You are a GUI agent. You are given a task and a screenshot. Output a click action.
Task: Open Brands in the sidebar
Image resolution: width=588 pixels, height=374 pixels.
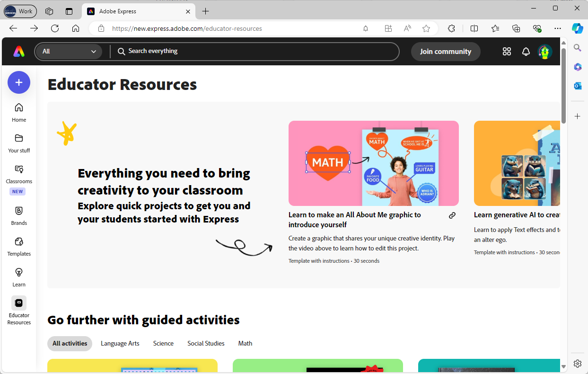pyautogui.click(x=19, y=216)
